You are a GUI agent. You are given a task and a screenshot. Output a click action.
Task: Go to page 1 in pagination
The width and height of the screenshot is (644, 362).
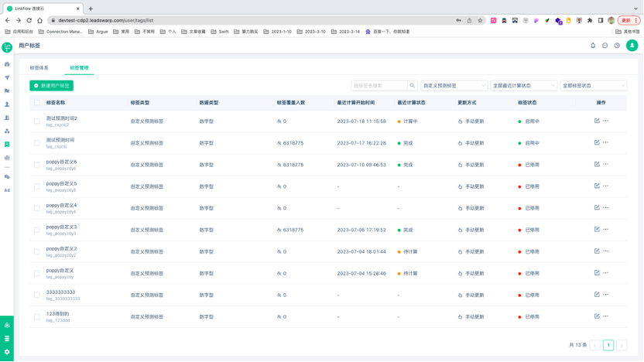coord(608,345)
